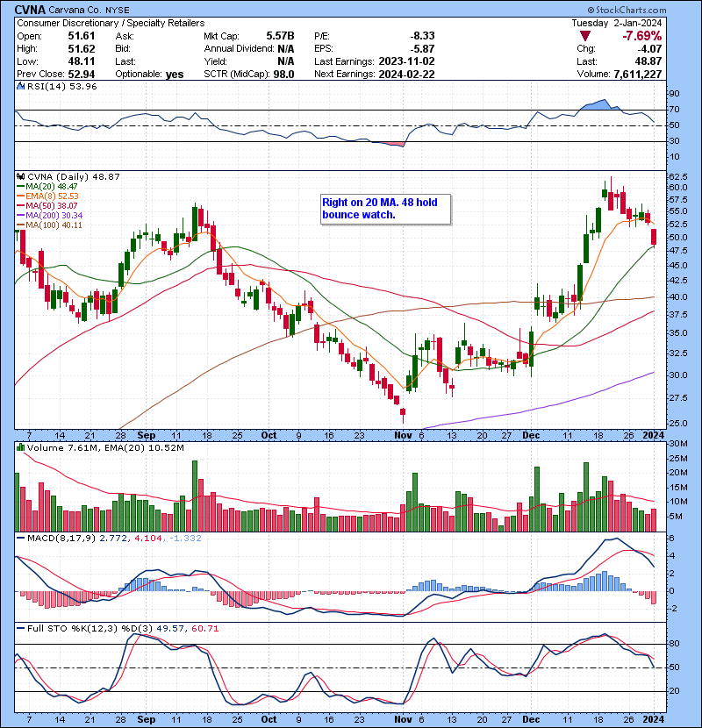Image resolution: width=702 pixels, height=728 pixels.
Task: Click the Carvana Co. company name
Action: (76, 10)
